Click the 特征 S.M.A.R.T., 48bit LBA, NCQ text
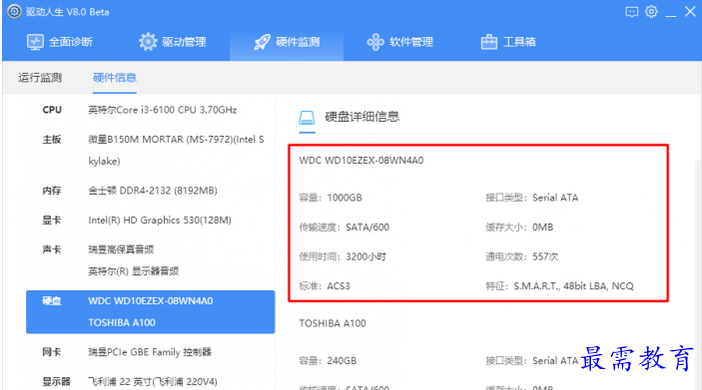The image size is (702, 390). point(574,286)
